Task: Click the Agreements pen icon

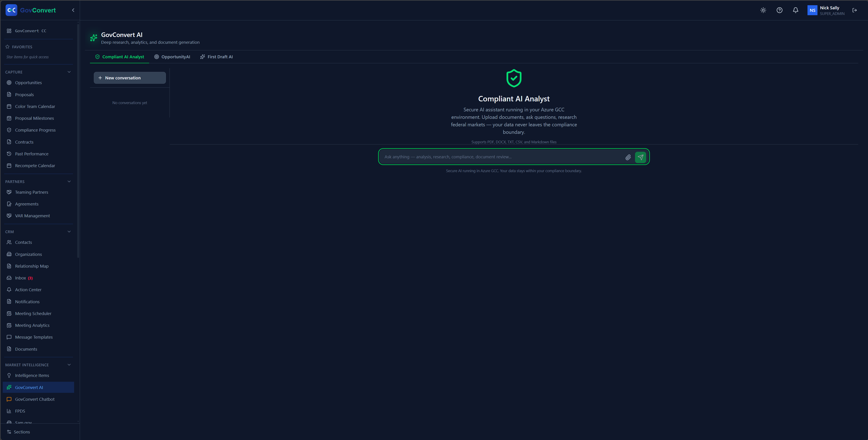Action: pyautogui.click(x=9, y=204)
